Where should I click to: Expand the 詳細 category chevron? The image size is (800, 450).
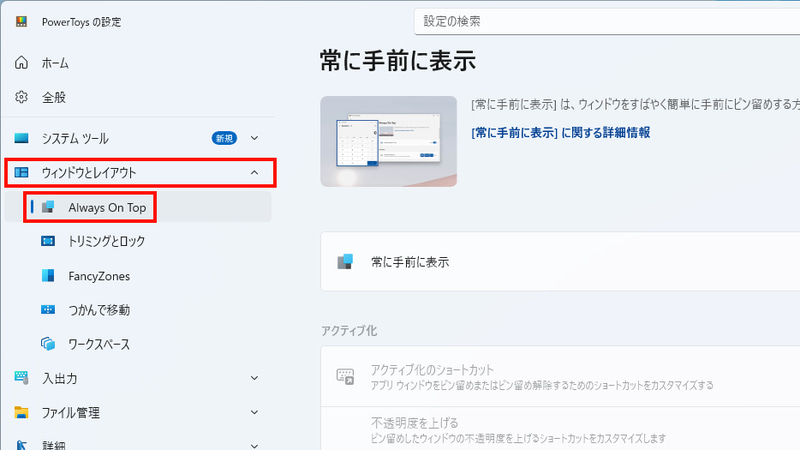point(254,446)
